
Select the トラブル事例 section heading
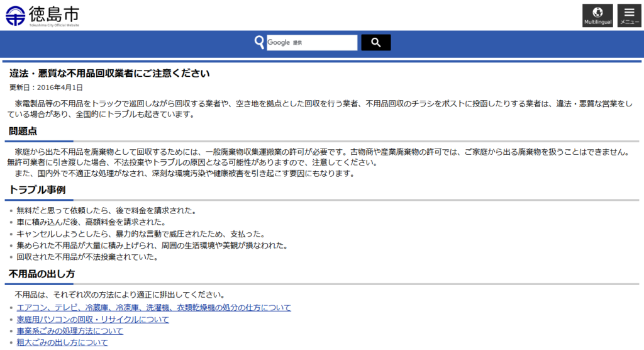point(37,189)
